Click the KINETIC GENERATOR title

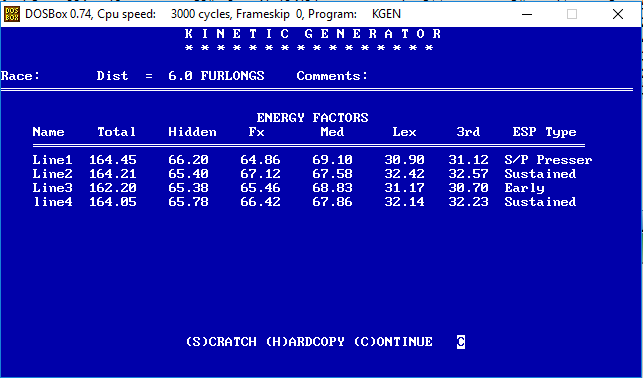click(312, 34)
